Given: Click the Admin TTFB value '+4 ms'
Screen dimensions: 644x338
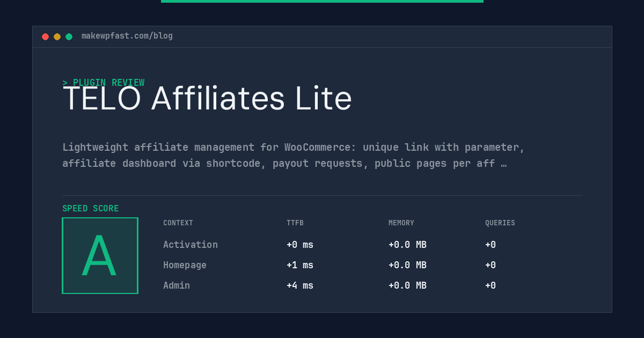Looking at the screenshot, I should click(300, 285).
